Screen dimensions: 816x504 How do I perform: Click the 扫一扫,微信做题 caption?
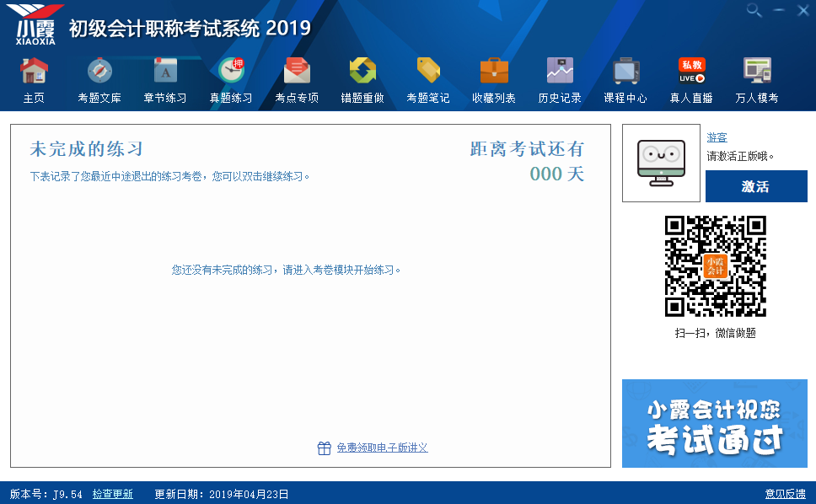point(715,333)
